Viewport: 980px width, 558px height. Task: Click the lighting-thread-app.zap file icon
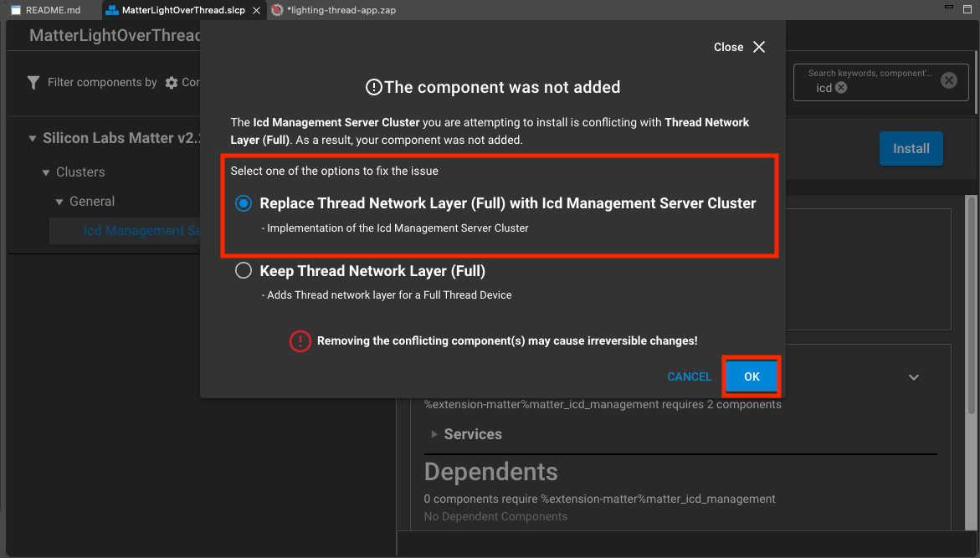click(x=278, y=10)
